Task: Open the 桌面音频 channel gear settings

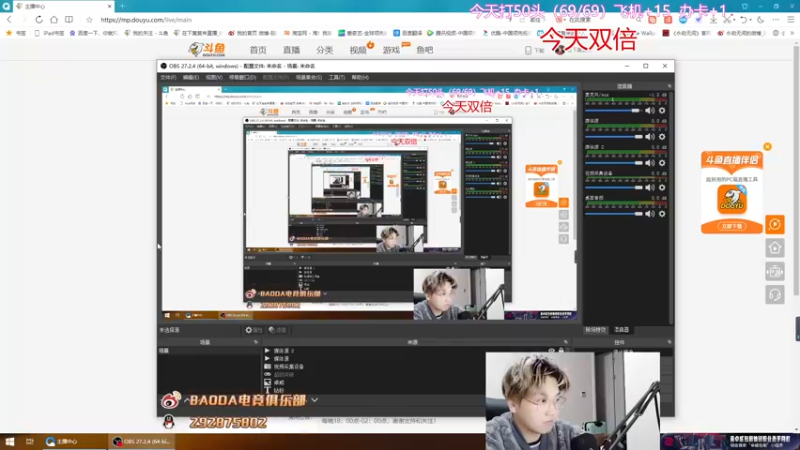Action: (662, 214)
